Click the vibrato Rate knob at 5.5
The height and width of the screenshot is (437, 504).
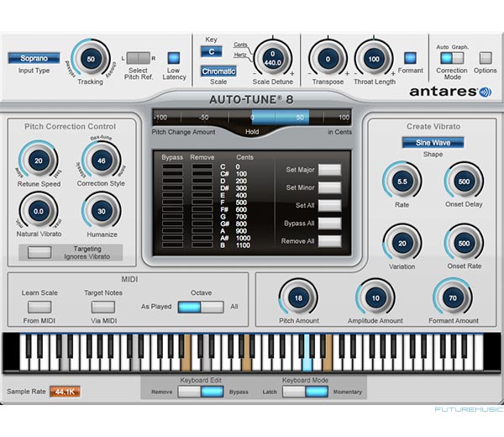coord(402,182)
